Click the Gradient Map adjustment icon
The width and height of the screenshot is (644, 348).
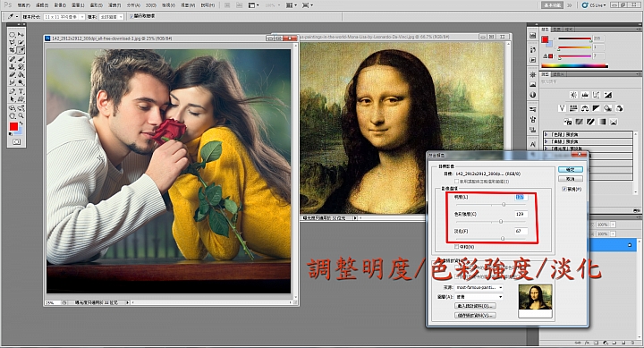coord(602,122)
